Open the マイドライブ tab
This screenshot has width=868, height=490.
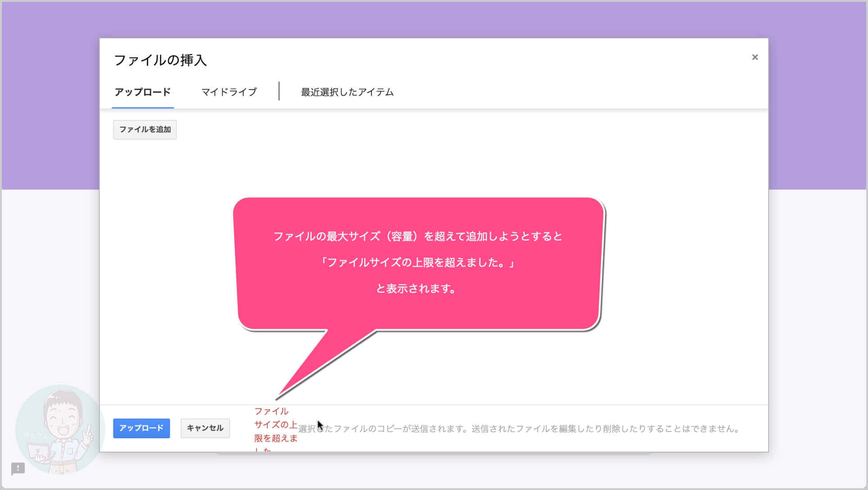point(229,92)
